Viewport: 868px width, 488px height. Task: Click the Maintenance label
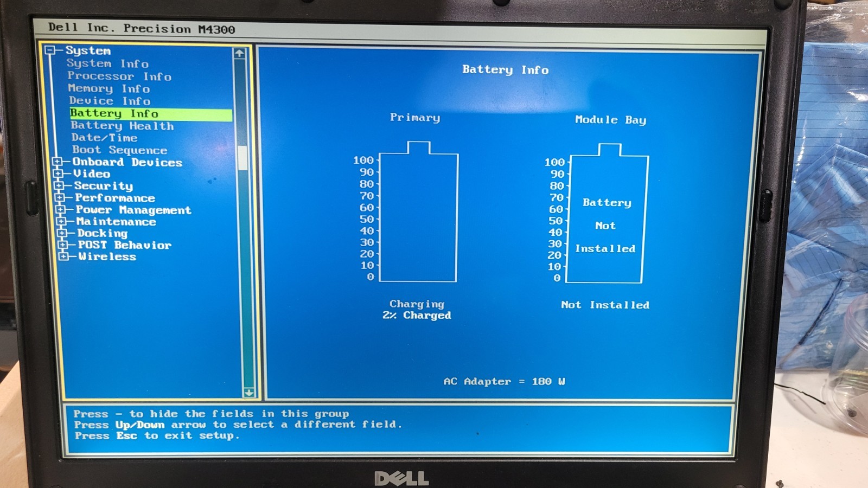(116, 221)
